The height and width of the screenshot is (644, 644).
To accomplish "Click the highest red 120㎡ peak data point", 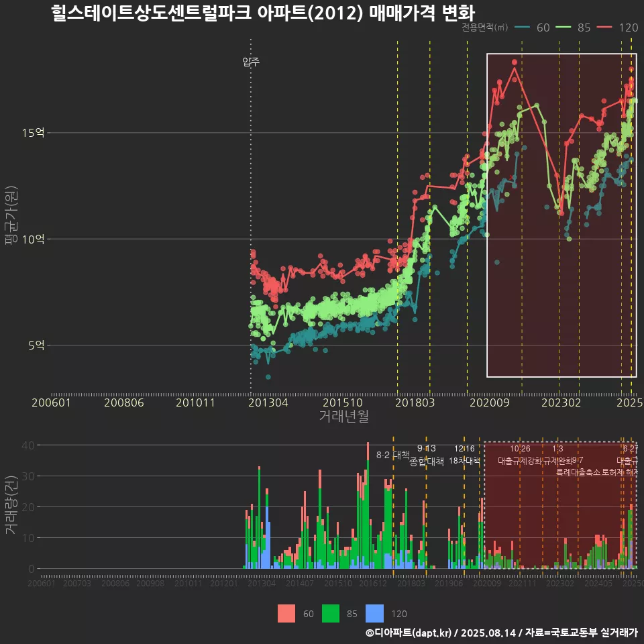I will coord(515,62).
